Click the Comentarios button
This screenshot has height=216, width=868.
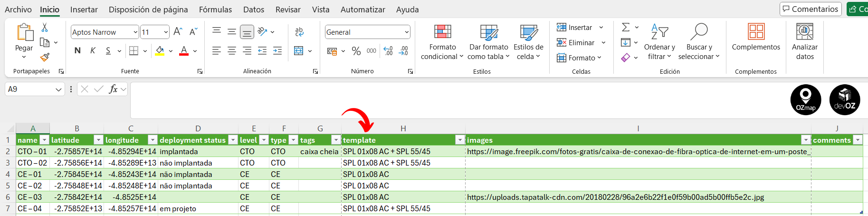click(811, 9)
